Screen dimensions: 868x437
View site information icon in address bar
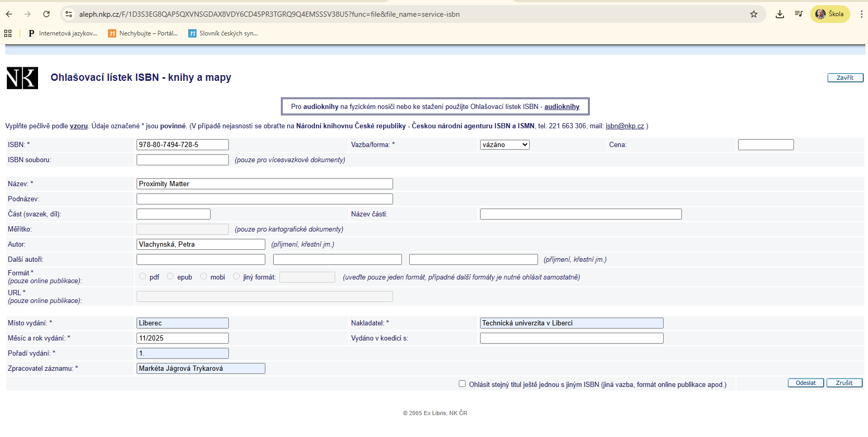pos(69,14)
